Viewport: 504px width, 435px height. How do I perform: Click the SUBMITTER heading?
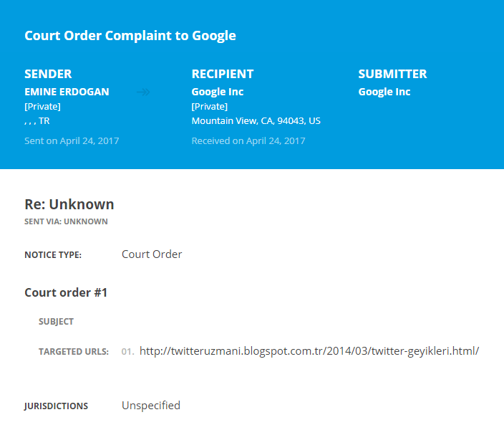click(x=392, y=74)
